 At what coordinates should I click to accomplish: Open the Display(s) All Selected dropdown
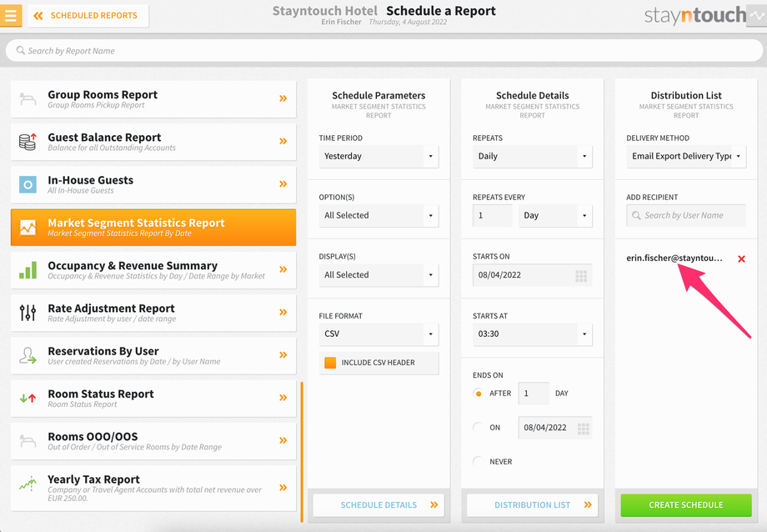click(x=378, y=274)
